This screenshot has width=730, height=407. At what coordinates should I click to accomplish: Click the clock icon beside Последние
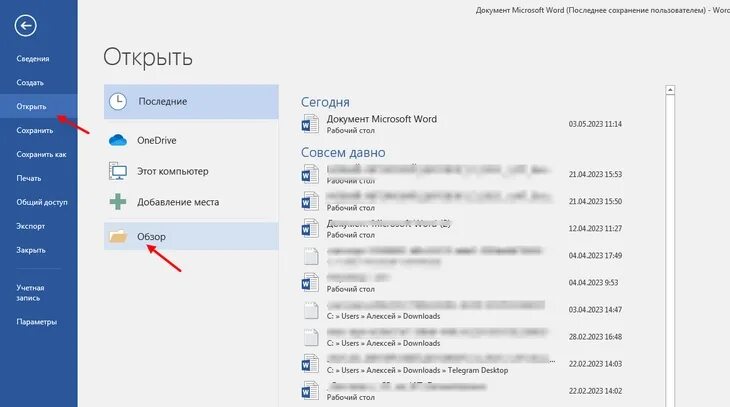118,102
